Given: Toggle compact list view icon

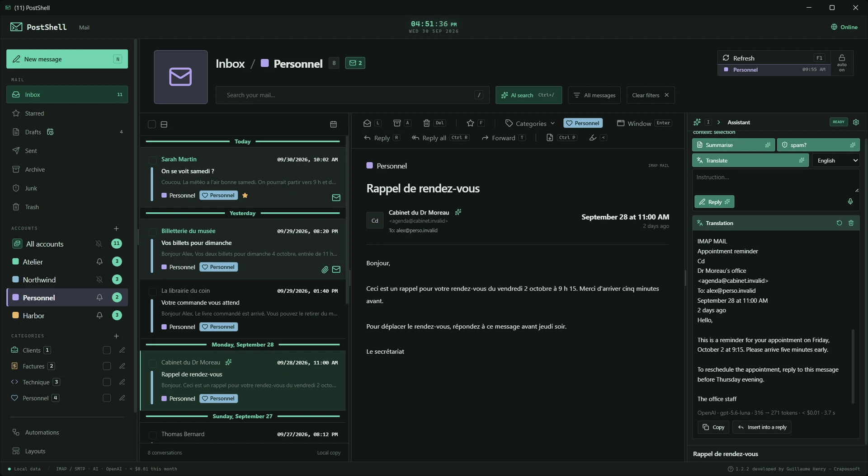Looking at the screenshot, I should (x=164, y=124).
